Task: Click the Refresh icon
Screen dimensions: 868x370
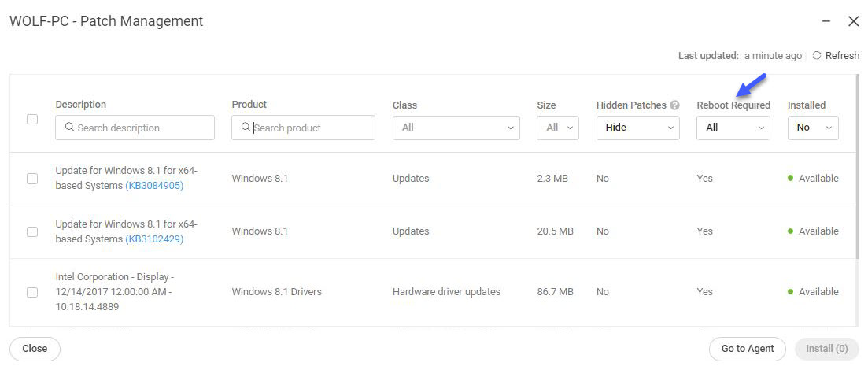Action: [817, 56]
